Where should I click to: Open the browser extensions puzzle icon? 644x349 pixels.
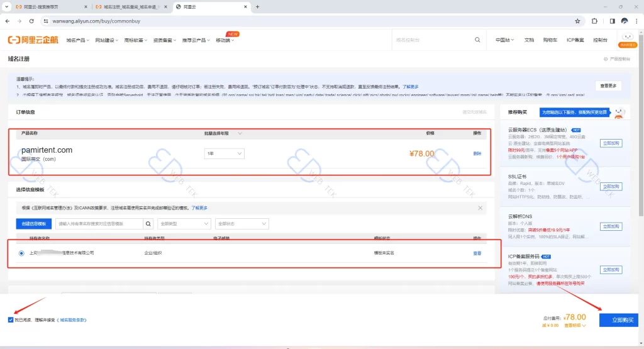click(594, 21)
